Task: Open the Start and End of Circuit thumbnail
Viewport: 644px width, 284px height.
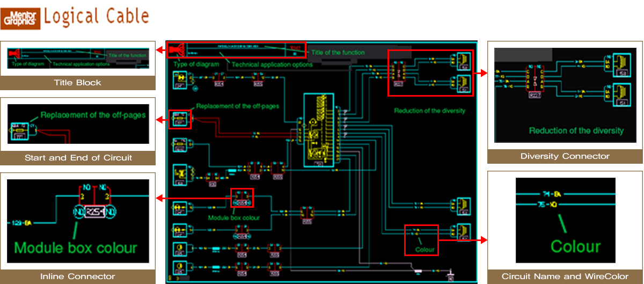Action: [78, 124]
